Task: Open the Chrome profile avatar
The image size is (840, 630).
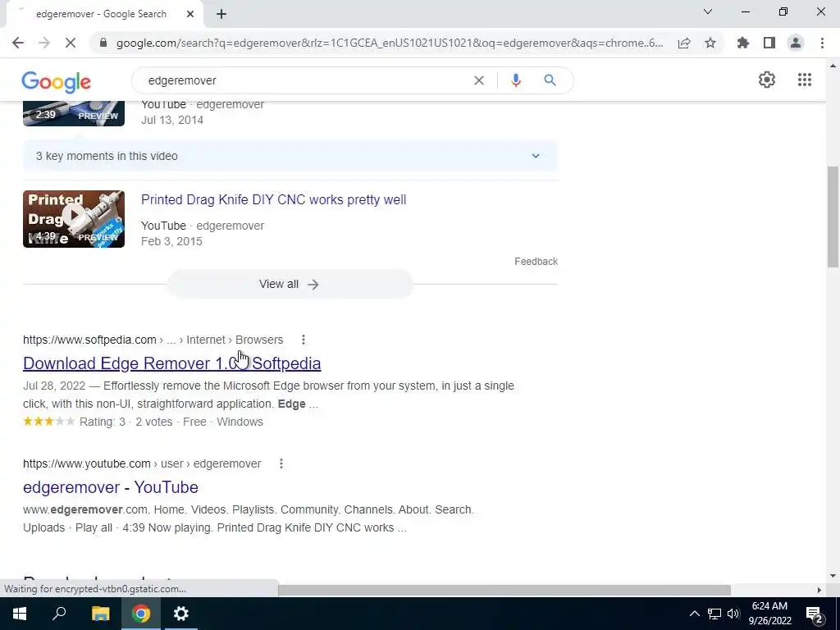Action: (796, 43)
